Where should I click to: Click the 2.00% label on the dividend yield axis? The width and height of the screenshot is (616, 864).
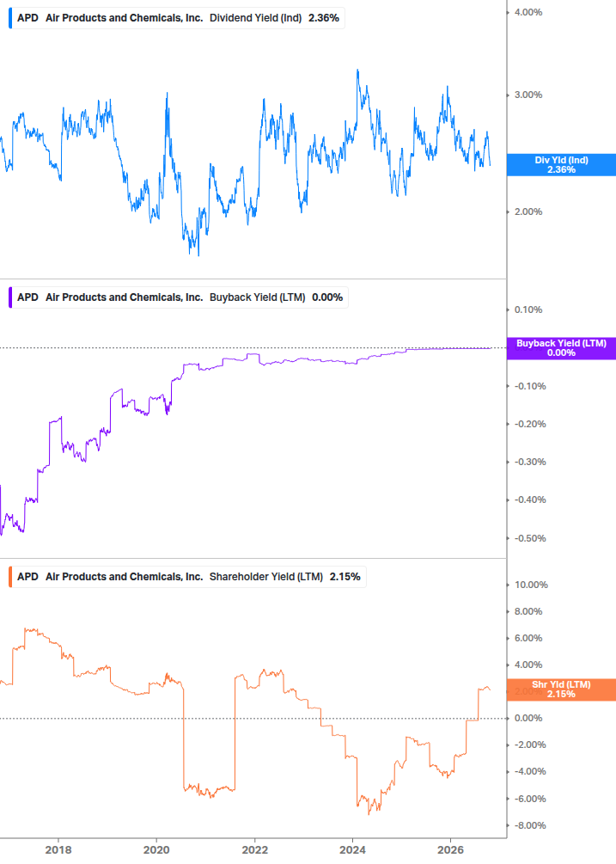(x=528, y=211)
